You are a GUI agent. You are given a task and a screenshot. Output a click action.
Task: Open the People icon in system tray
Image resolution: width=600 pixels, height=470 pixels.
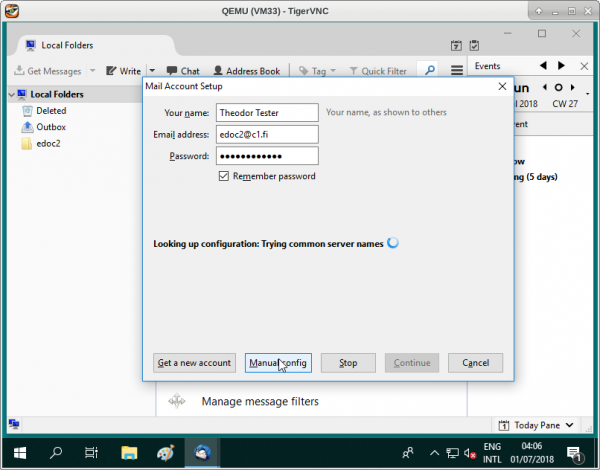click(408, 453)
